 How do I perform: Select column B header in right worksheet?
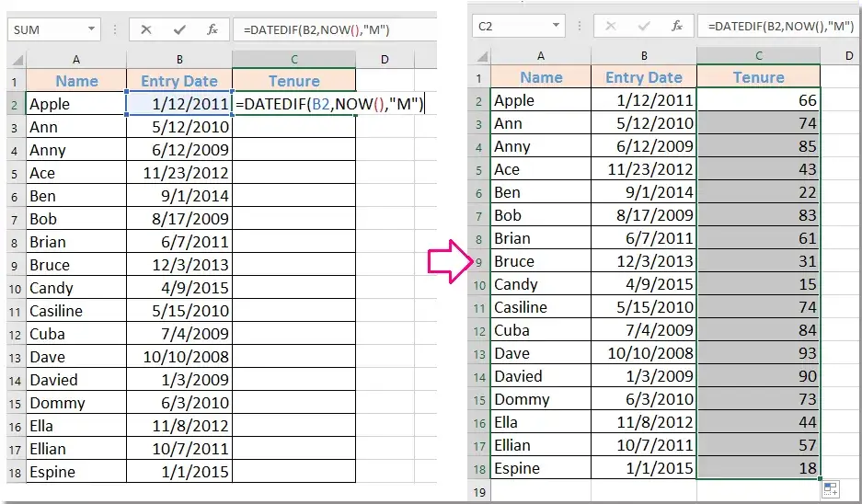(644, 56)
